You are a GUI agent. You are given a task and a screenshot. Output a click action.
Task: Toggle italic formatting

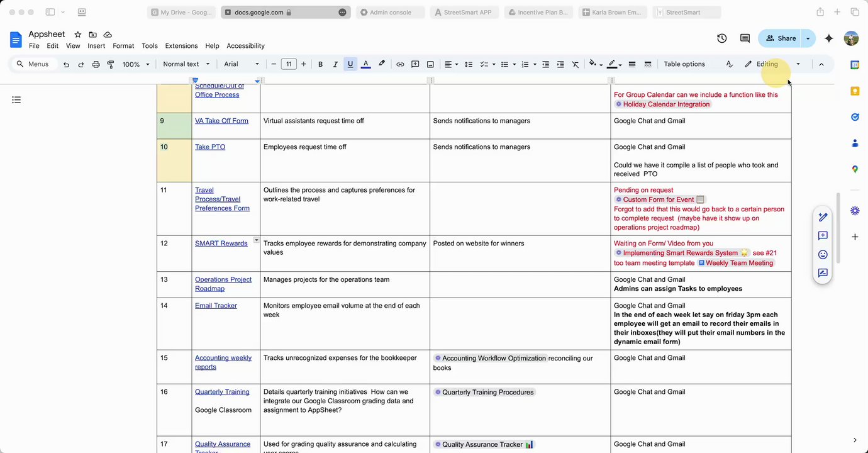(x=335, y=64)
